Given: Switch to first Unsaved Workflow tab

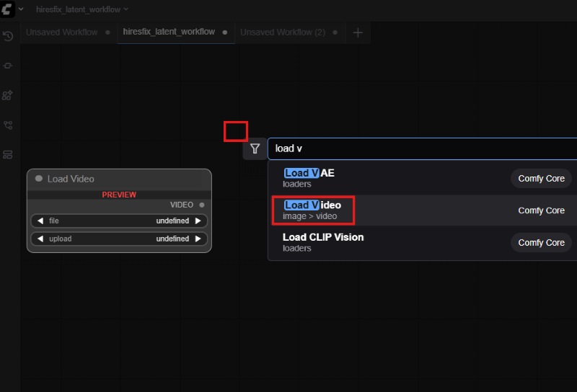Looking at the screenshot, I should pos(61,32).
